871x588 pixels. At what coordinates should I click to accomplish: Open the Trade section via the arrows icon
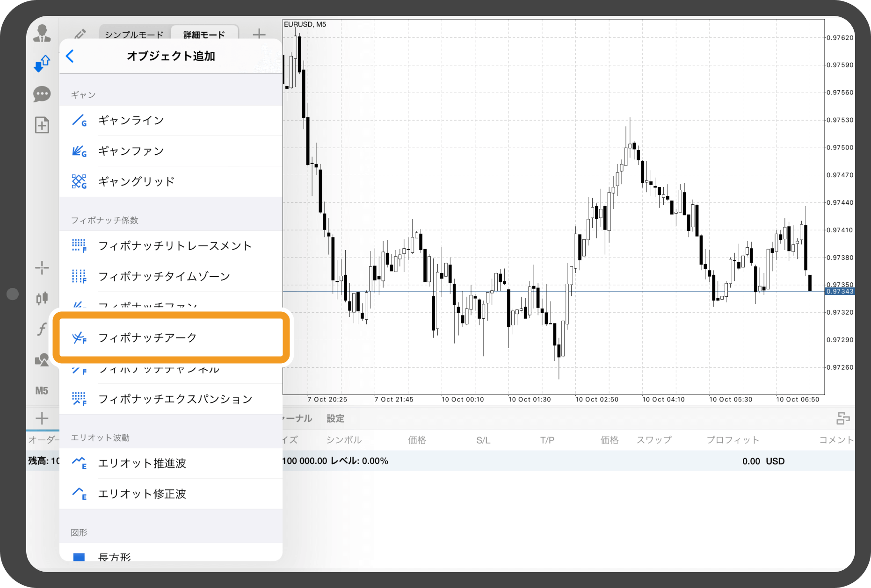point(42,63)
